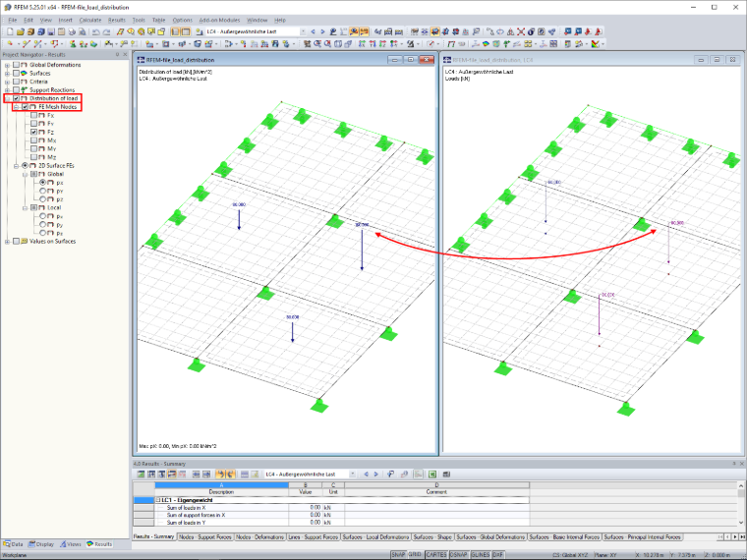Click the red X delete icon in toolbar
The image size is (747, 560).
(x=521, y=31)
